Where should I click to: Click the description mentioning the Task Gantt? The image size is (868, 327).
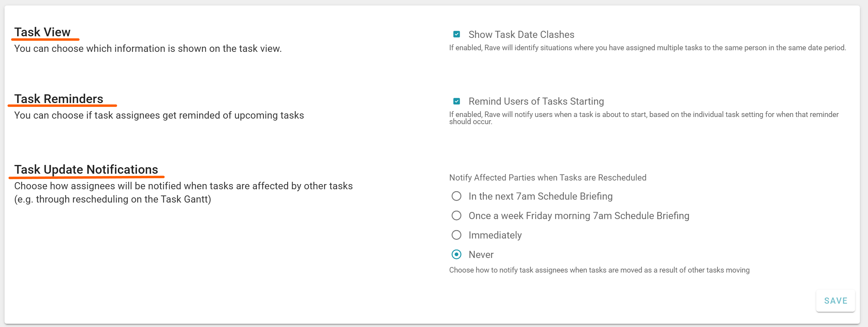(x=183, y=193)
